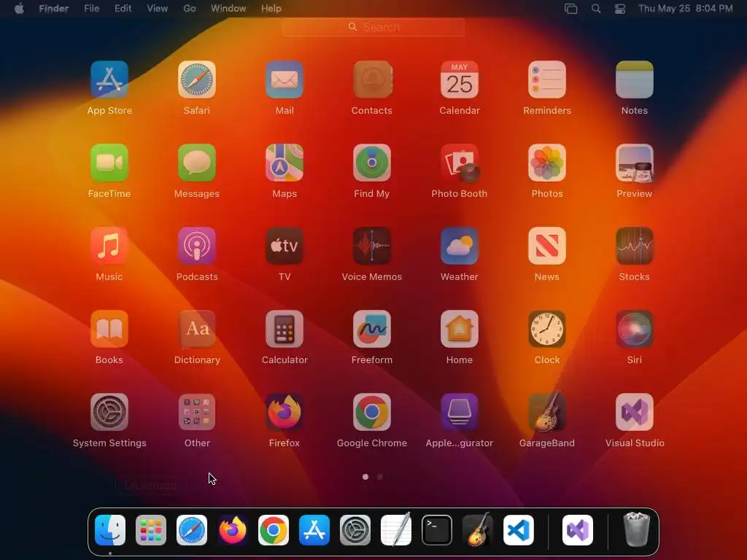
Task: Open the Trash in the Dock
Action: point(636,529)
